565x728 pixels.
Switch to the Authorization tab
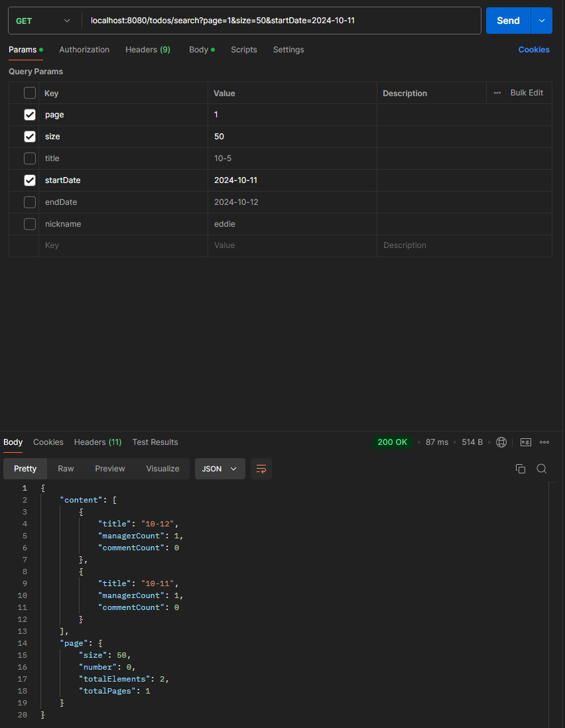tap(84, 50)
